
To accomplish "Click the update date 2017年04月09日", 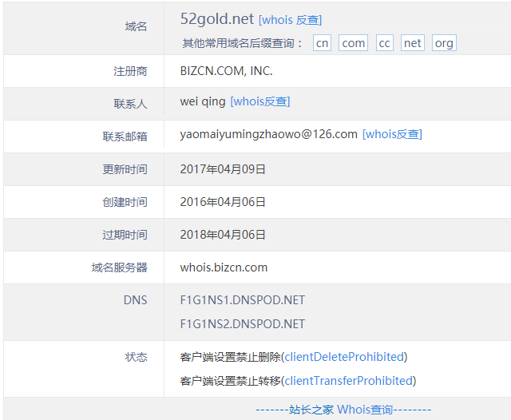I will (223, 169).
